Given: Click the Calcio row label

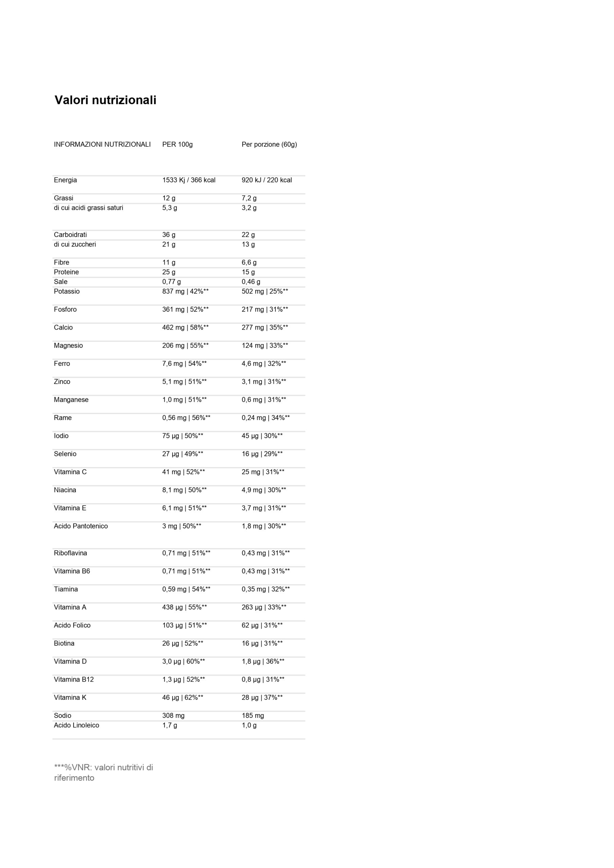Looking at the screenshot, I should 63,328.
